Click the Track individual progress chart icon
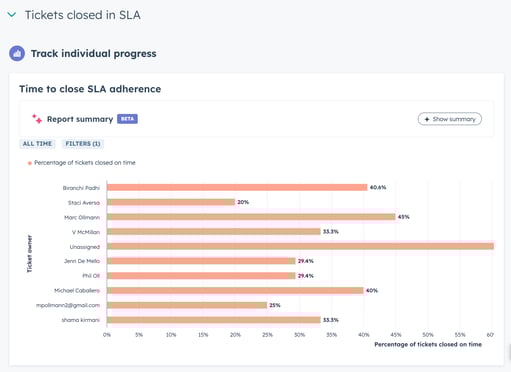 pyautogui.click(x=17, y=53)
